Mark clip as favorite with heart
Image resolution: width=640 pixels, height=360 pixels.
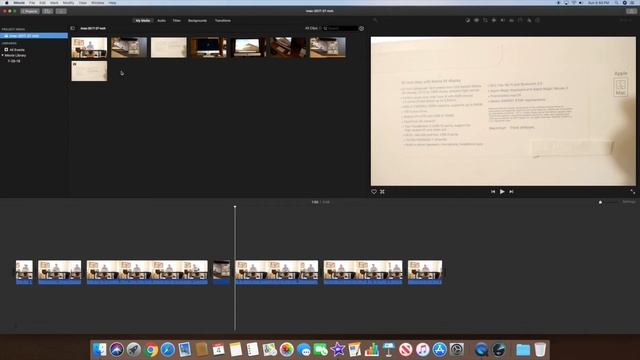(x=374, y=191)
